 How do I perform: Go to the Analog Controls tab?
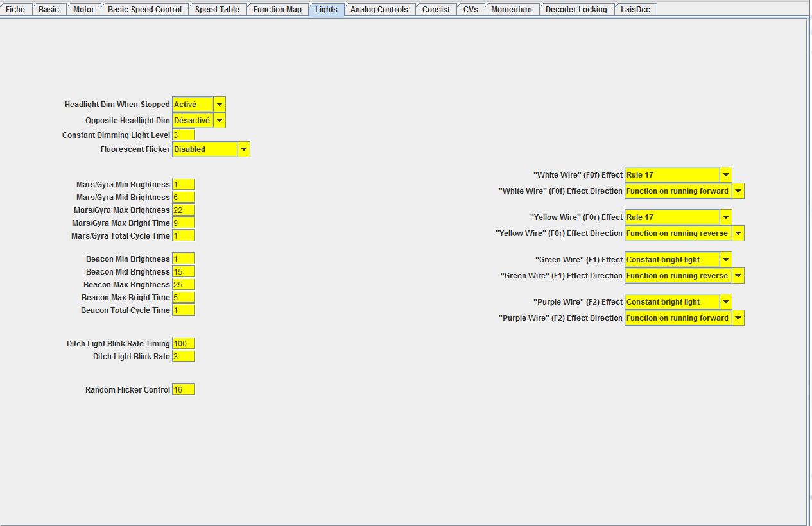click(x=379, y=10)
